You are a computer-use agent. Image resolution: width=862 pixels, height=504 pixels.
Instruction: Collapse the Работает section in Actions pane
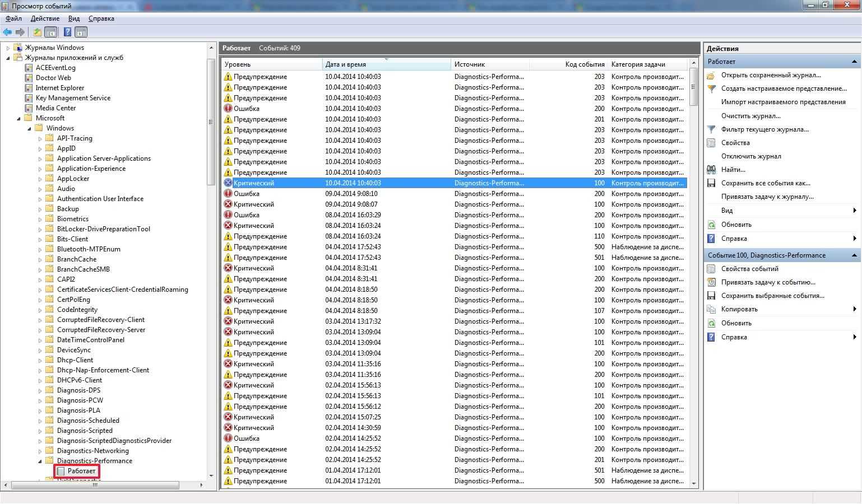coord(854,62)
